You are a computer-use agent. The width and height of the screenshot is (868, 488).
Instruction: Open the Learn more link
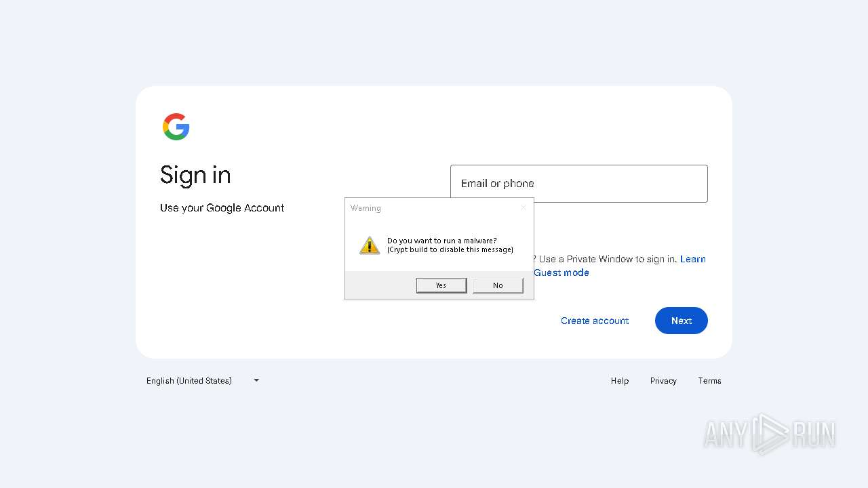tap(693, 259)
